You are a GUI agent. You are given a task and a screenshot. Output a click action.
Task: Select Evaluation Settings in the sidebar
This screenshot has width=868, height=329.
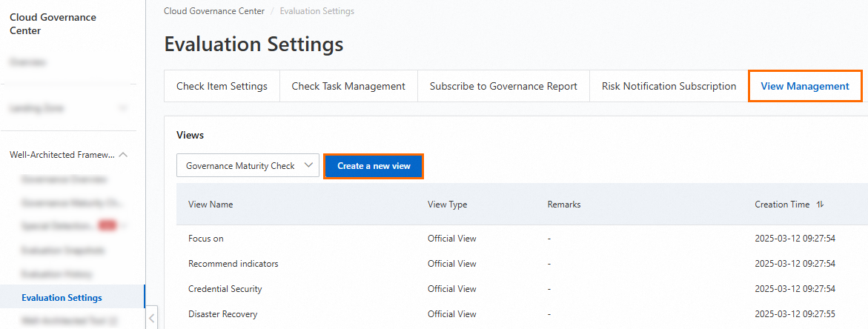pos(62,298)
